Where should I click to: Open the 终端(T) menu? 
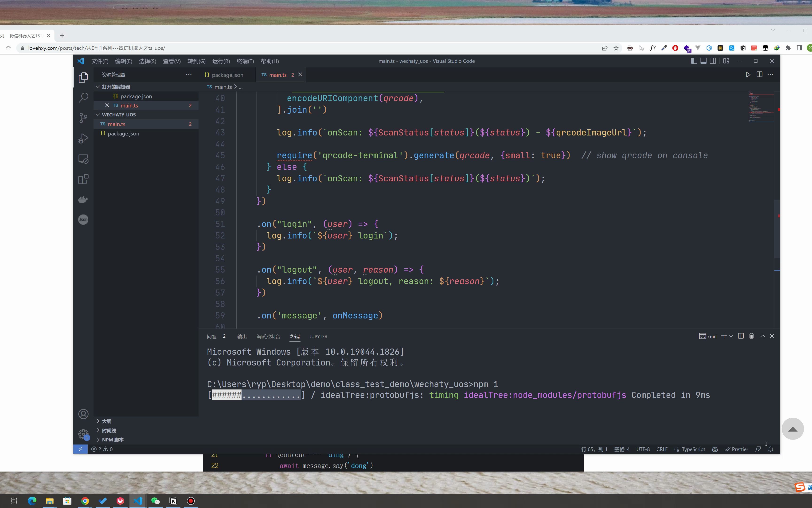coord(245,61)
